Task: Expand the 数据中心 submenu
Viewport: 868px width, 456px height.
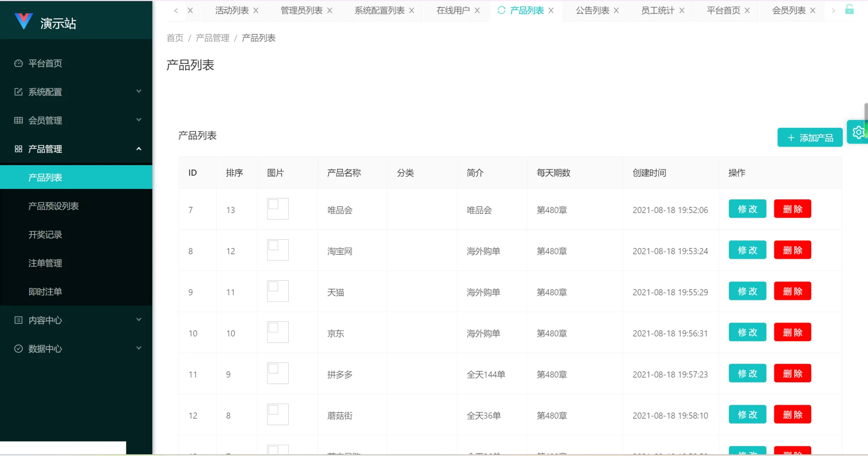Action: click(x=139, y=348)
